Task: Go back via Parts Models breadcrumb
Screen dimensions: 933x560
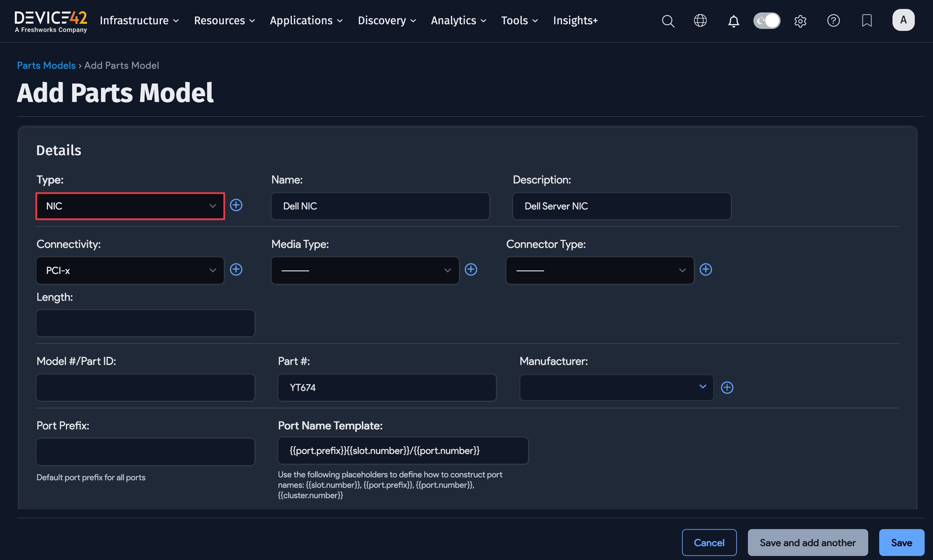Action: click(46, 65)
